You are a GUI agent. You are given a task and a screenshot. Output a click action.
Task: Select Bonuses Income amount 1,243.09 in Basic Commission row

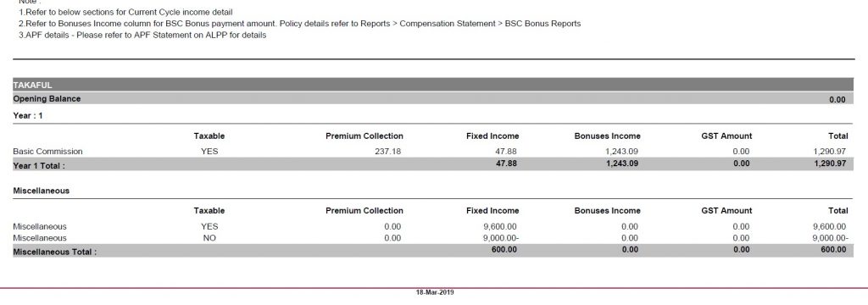621,151
